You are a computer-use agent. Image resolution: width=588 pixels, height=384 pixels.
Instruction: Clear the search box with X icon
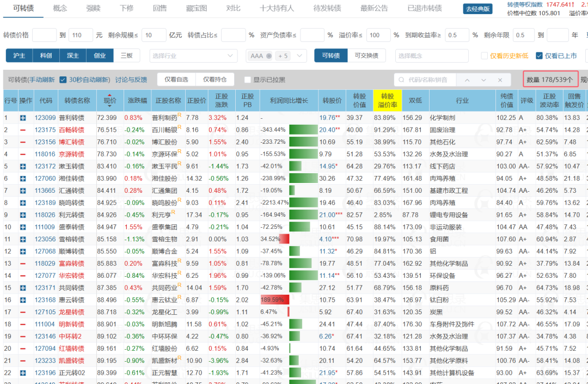tap(500, 80)
